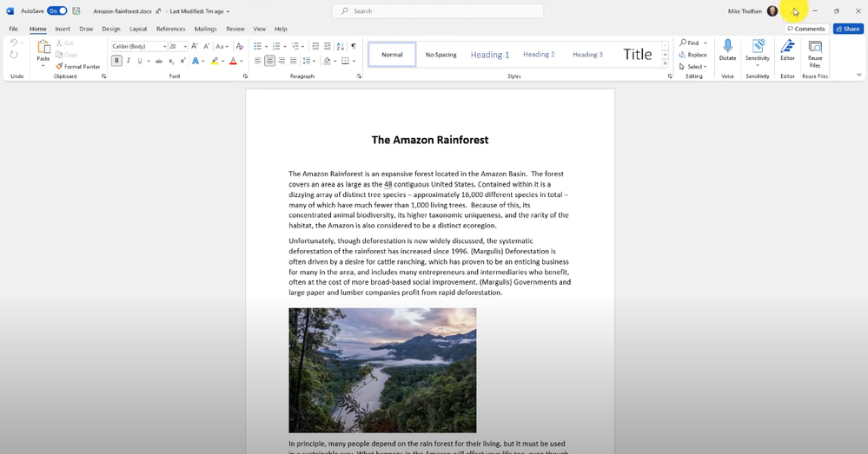Increase the paragraph indent

click(x=328, y=47)
